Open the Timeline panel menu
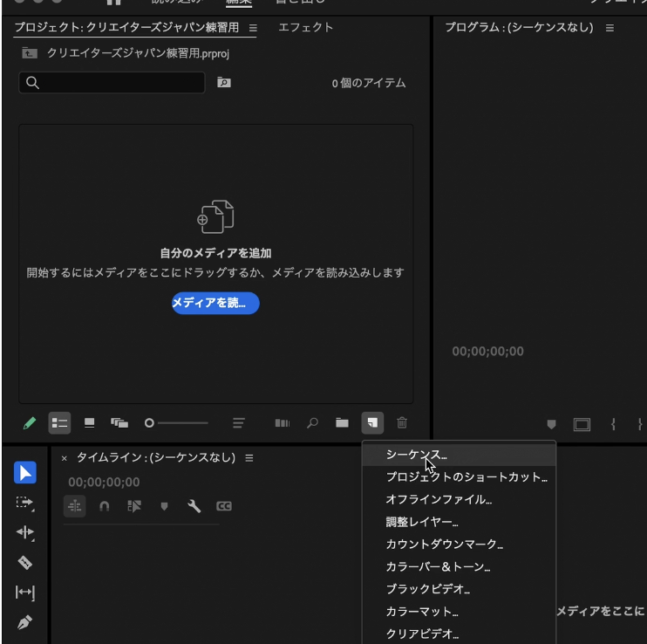The image size is (647, 644). click(249, 458)
